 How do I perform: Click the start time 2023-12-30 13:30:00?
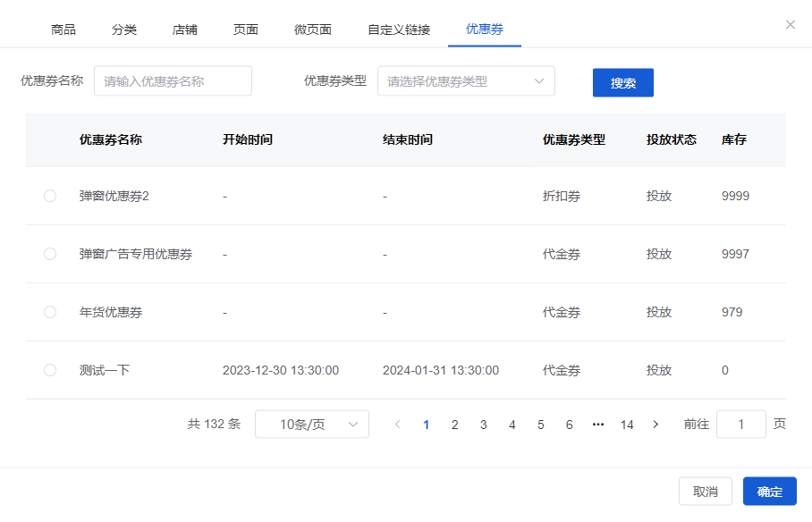(x=281, y=370)
